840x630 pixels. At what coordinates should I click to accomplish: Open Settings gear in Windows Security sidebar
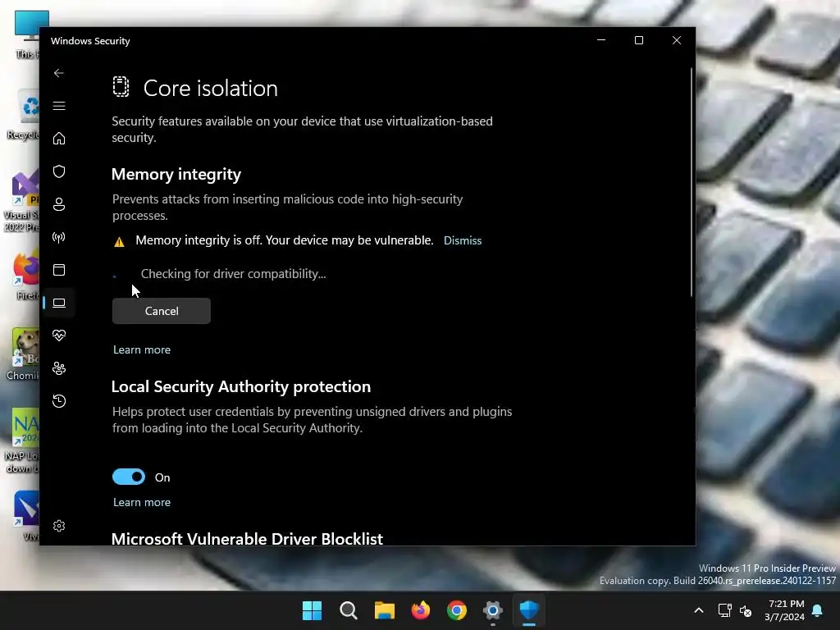point(59,526)
